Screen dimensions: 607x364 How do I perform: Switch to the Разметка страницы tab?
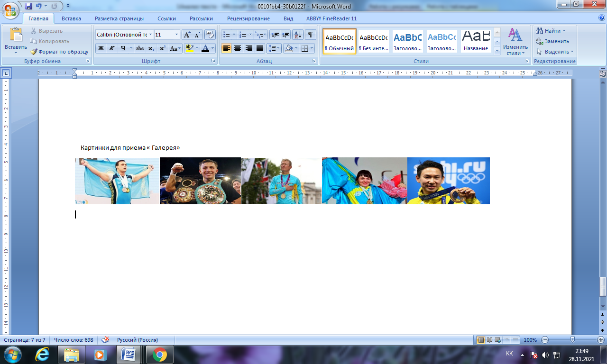coord(119,18)
